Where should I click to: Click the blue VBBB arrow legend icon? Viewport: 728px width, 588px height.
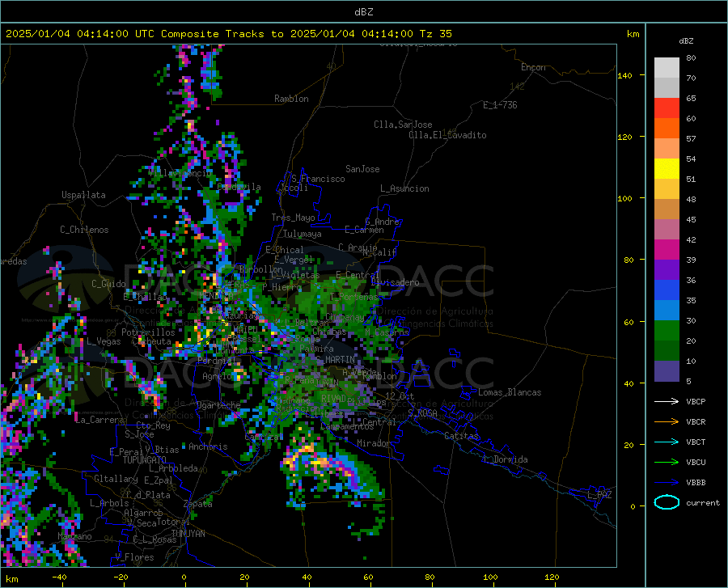click(x=667, y=482)
